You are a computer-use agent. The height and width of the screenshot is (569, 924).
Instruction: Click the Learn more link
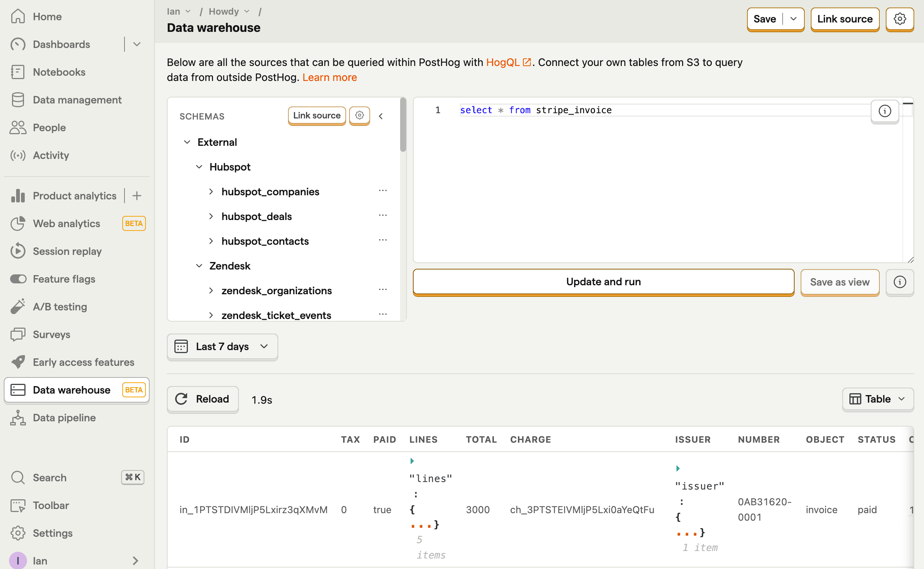click(330, 77)
